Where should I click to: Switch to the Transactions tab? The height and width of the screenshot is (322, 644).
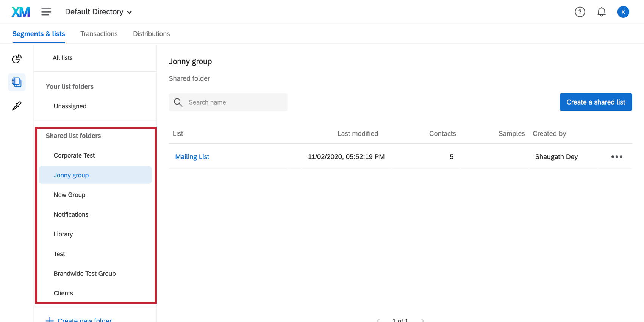pos(99,34)
